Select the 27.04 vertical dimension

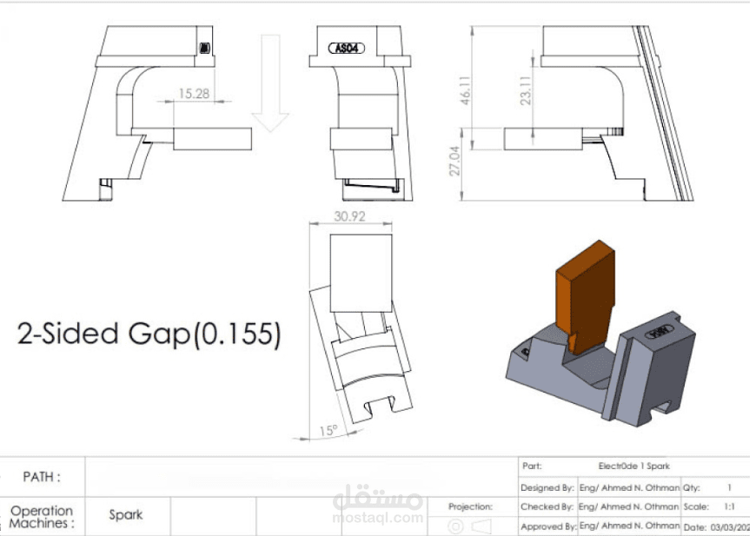454,162
